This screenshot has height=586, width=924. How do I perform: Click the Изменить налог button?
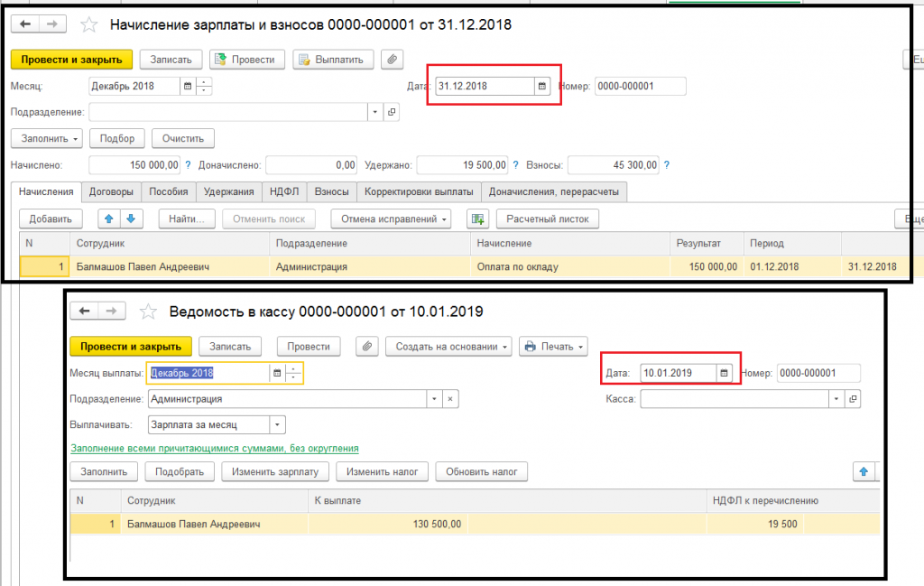point(382,471)
